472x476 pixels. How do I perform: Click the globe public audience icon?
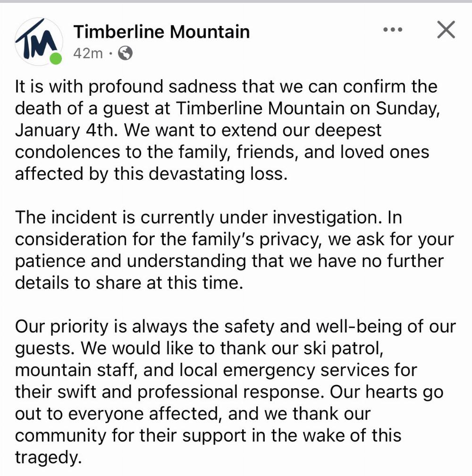(x=125, y=53)
